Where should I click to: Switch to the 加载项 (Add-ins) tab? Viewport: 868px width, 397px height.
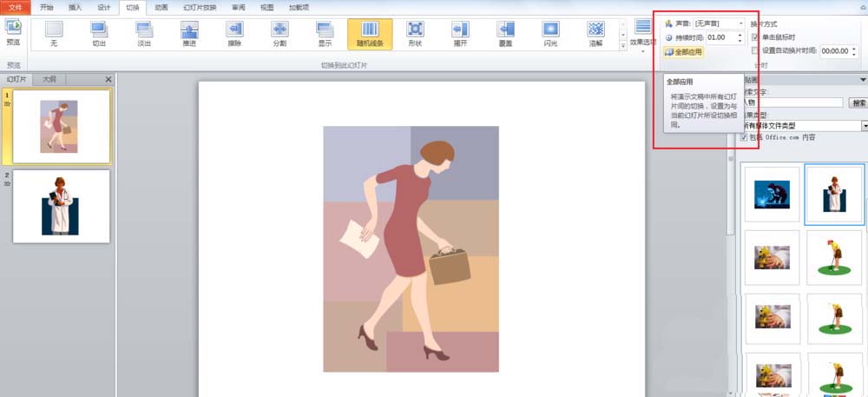coord(299,8)
